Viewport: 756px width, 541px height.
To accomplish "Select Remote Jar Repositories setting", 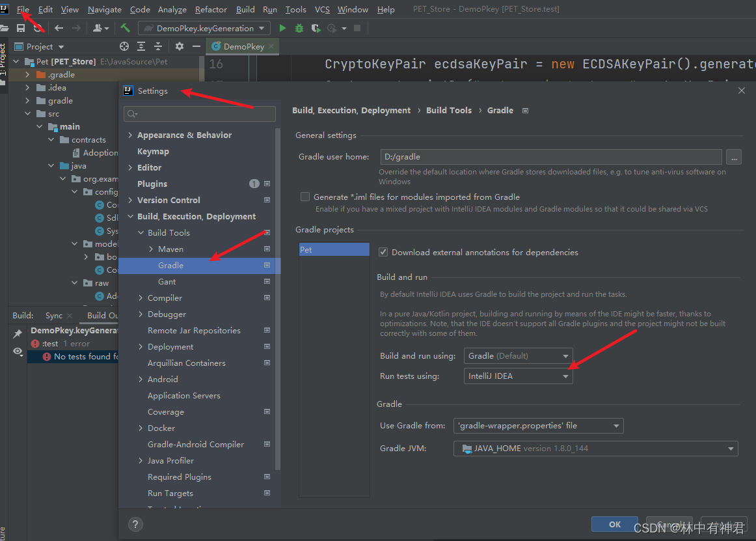I will point(194,331).
